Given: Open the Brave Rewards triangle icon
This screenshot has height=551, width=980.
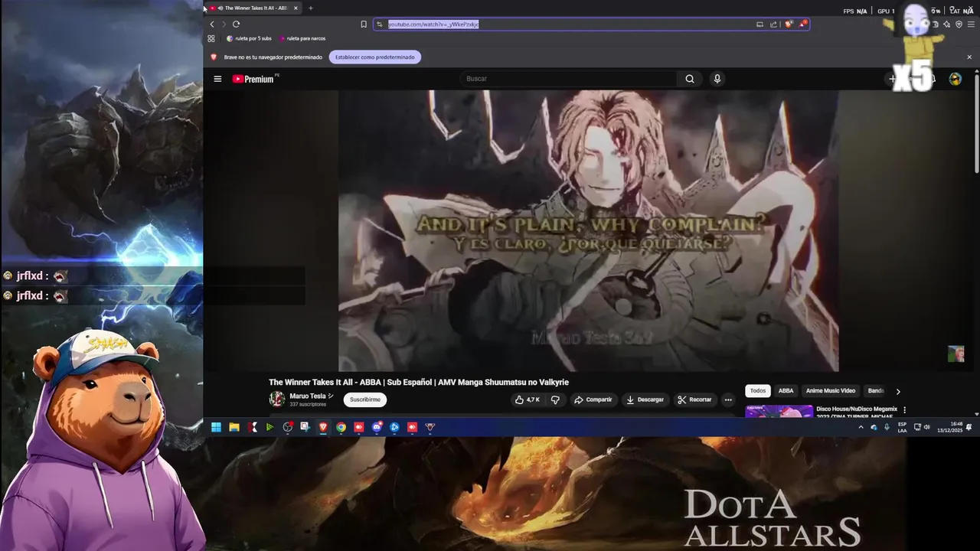Looking at the screenshot, I should [802, 24].
